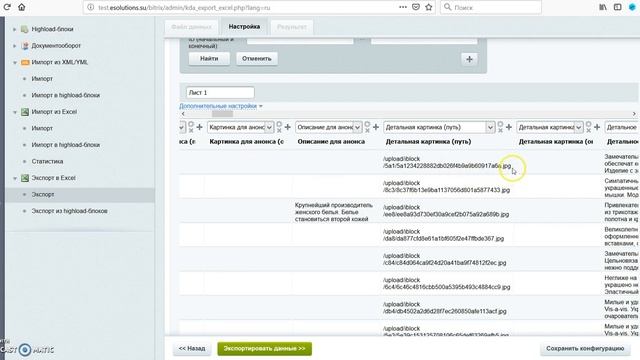Open the Результат tab
Viewport: 640px width, 360px height.
point(292,27)
